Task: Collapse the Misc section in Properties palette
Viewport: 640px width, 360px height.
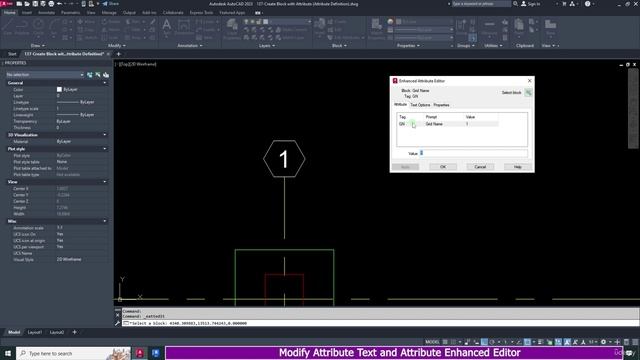Action: tap(105, 221)
